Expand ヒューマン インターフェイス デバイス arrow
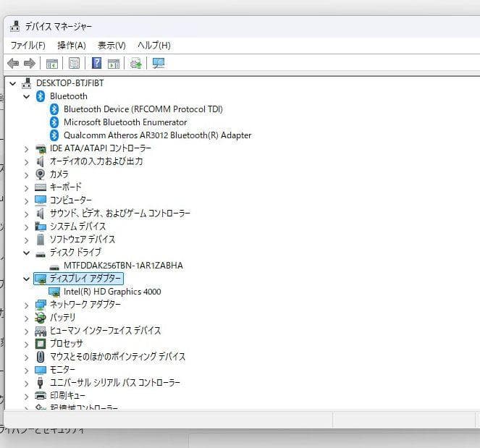 point(27,331)
